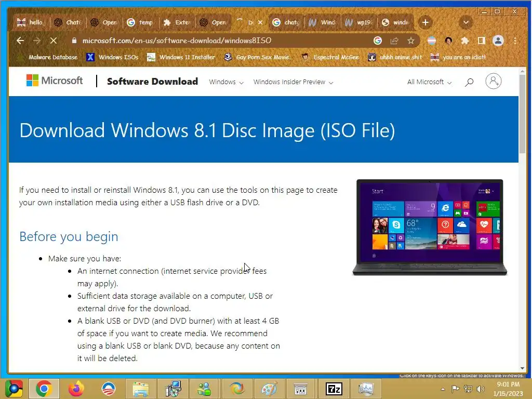Open Paint from the taskbar
This screenshot has height=399, width=532.
point(269,389)
